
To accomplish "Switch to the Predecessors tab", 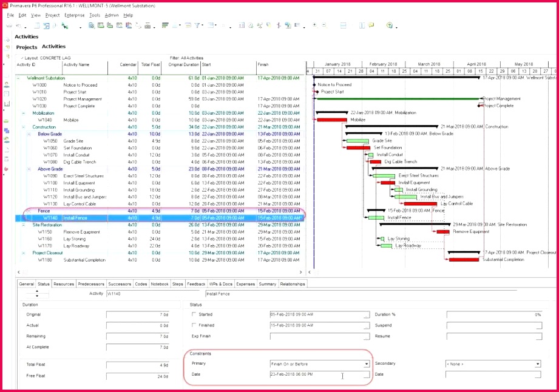I will [x=90, y=283].
